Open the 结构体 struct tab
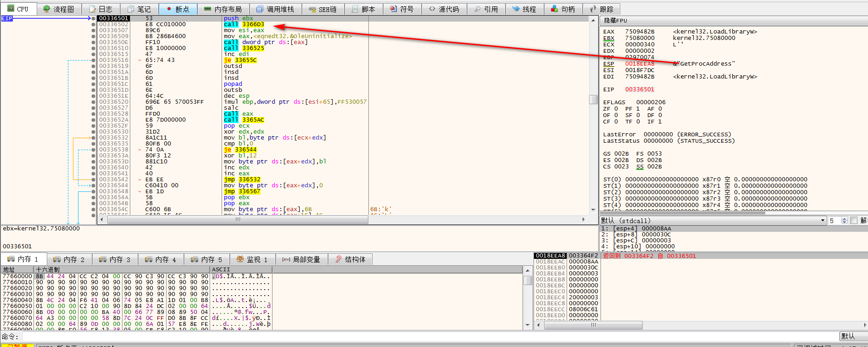The image size is (868, 347). pos(350,259)
